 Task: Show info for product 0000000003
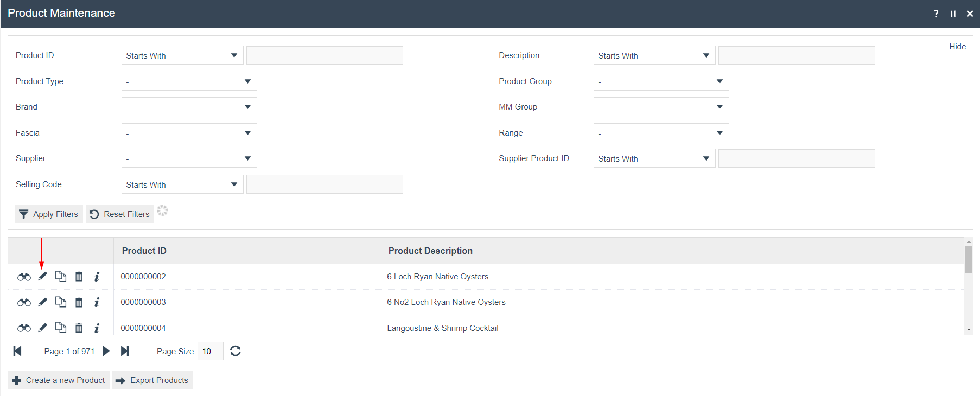click(x=97, y=302)
